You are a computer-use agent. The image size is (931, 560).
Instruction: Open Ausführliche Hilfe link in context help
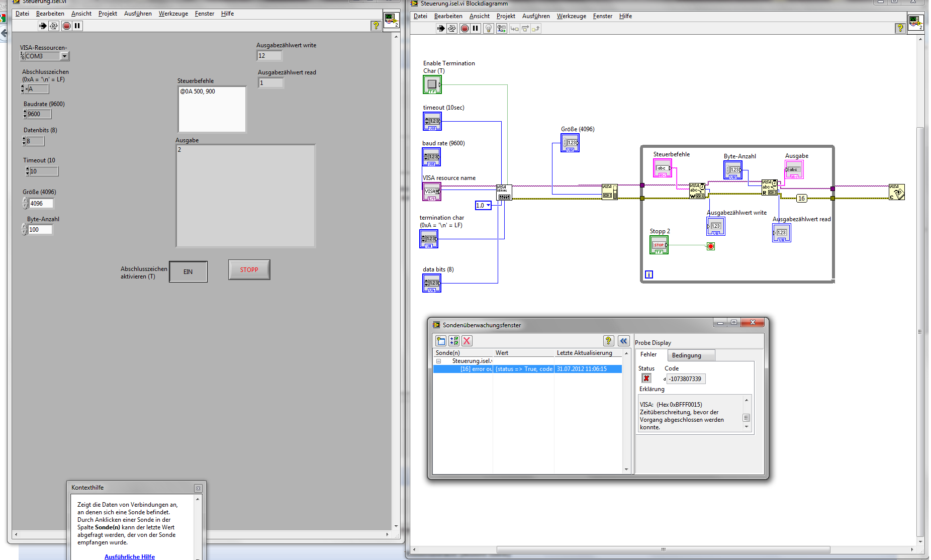(130, 556)
